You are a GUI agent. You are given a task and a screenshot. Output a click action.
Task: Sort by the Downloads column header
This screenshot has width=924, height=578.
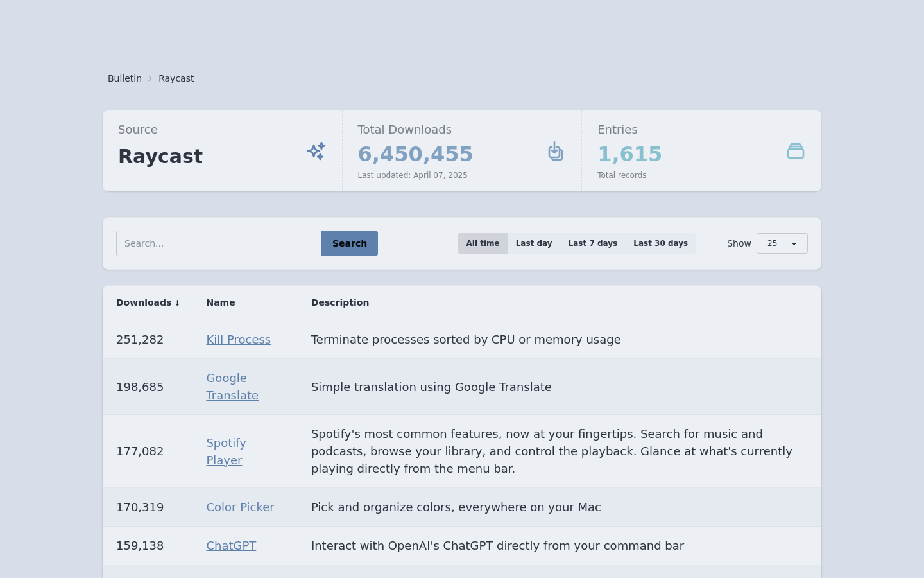tap(148, 302)
